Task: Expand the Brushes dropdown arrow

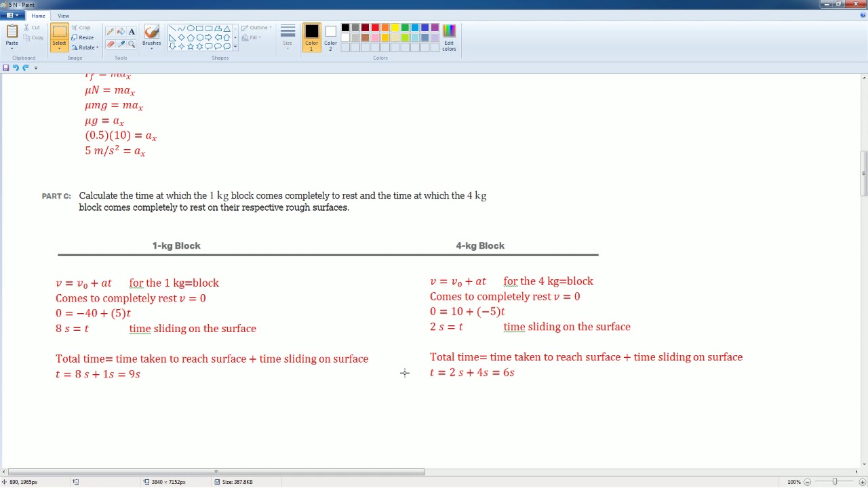Action: (x=152, y=48)
